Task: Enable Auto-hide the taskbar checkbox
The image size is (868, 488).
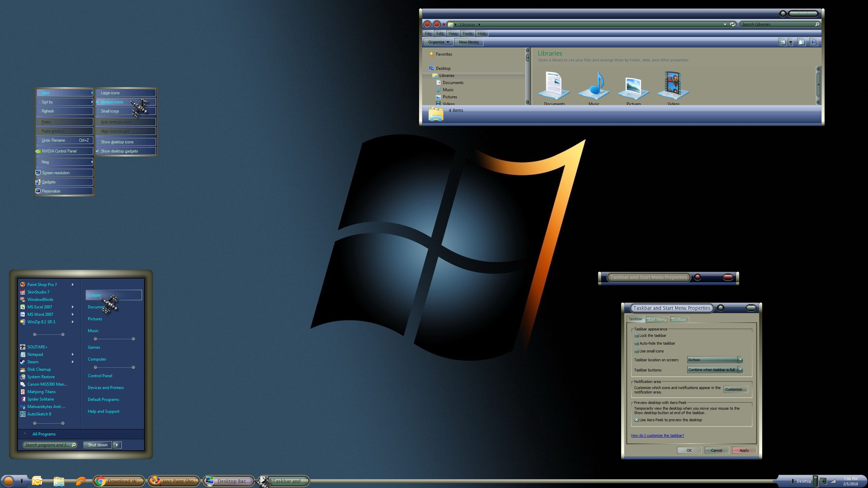Action: click(636, 343)
